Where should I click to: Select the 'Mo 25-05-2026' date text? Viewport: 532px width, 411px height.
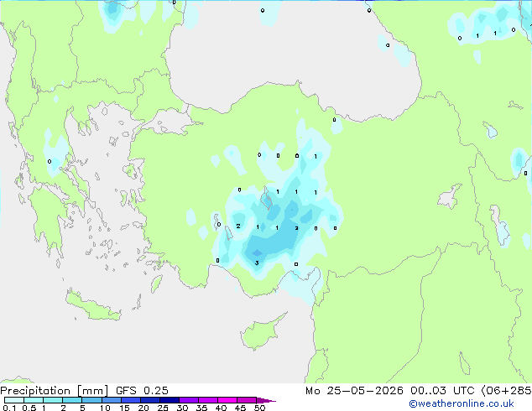(354, 391)
